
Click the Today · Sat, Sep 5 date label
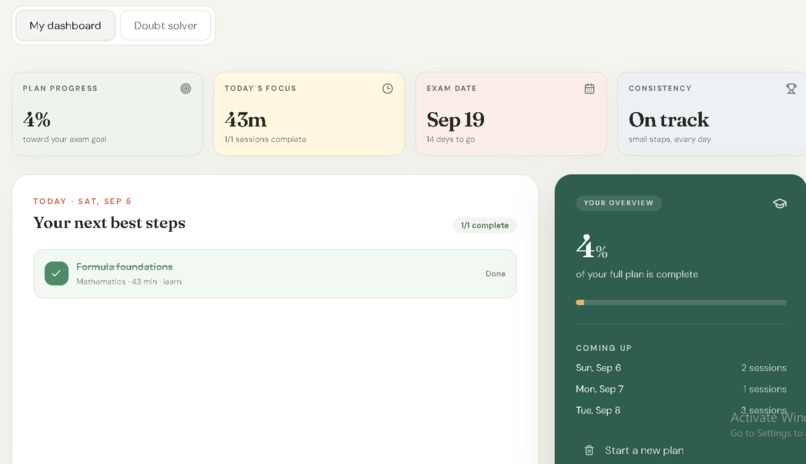(x=82, y=201)
